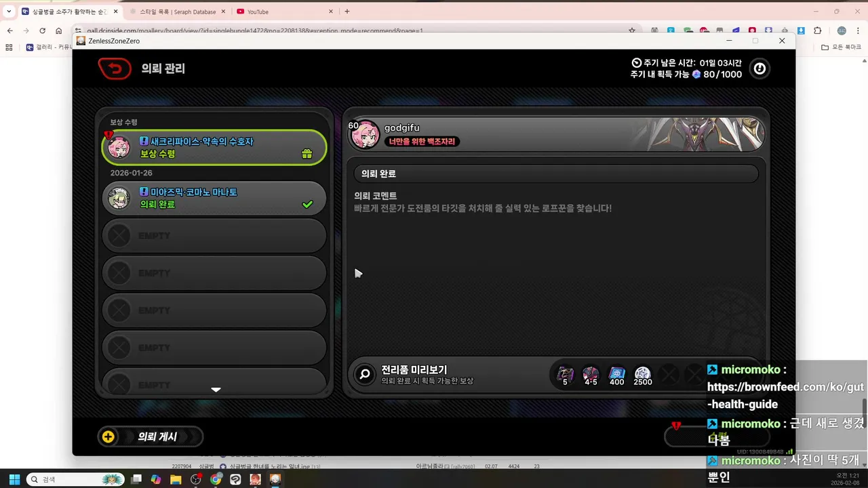Screen dimensions: 868x488
Task: Click the avatar on 미아즈믹·코마노 마나토 row
Action: click(119, 198)
